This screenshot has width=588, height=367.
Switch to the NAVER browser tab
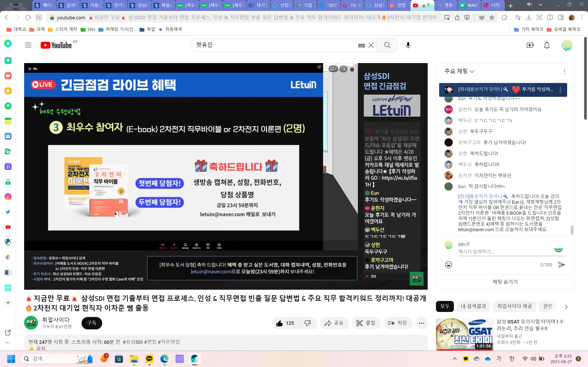(469, 5)
